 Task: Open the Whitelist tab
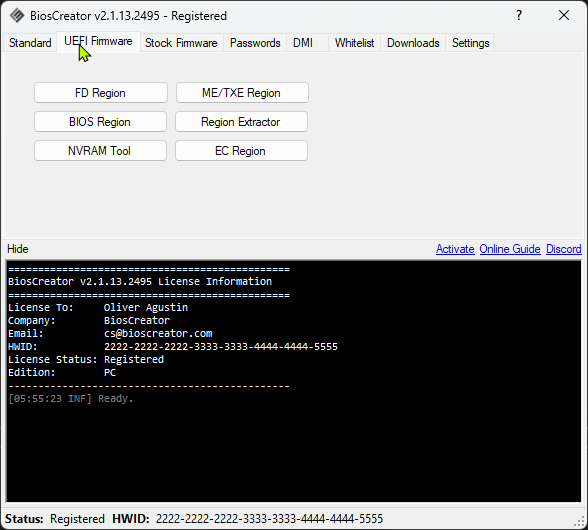(x=354, y=43)
